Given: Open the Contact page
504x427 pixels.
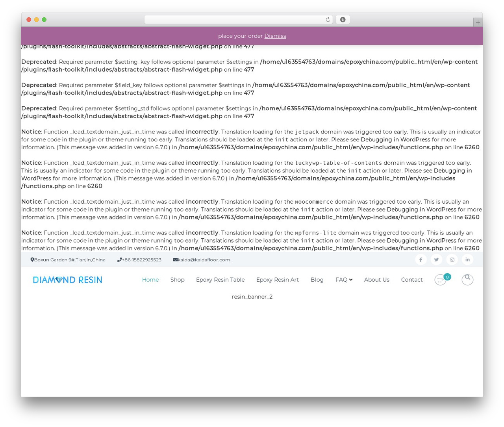Looking at the screenshot, I should pos(411,280).
